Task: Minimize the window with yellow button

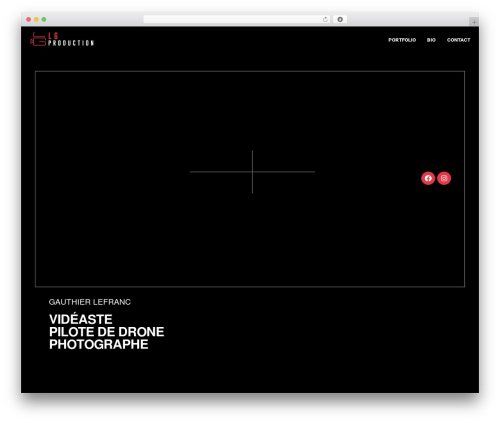Action: coord(36,20)
